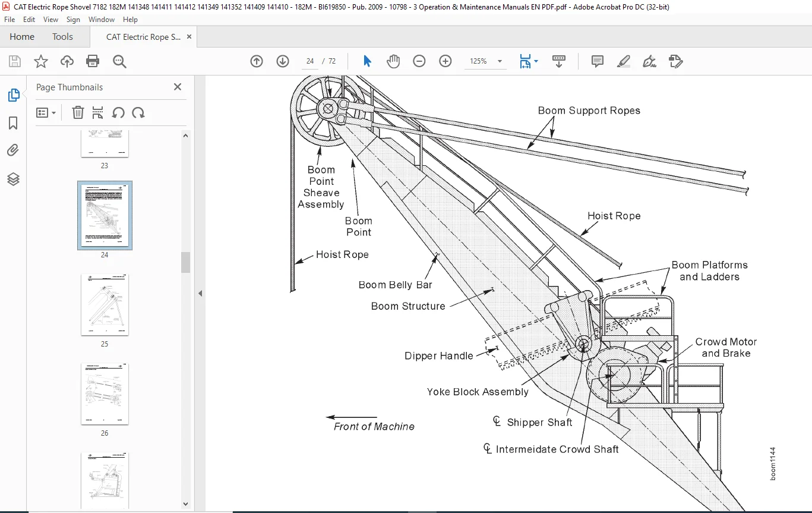This screenshot has width=812, height=513.
Task: Click the Save file icon
Action: coord(15,61)
